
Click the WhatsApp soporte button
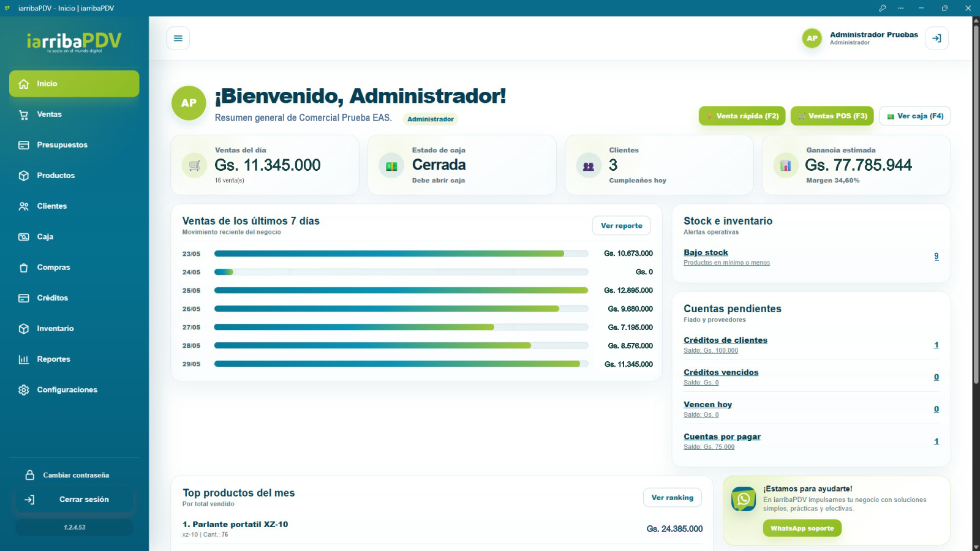(x=802, y=528)
